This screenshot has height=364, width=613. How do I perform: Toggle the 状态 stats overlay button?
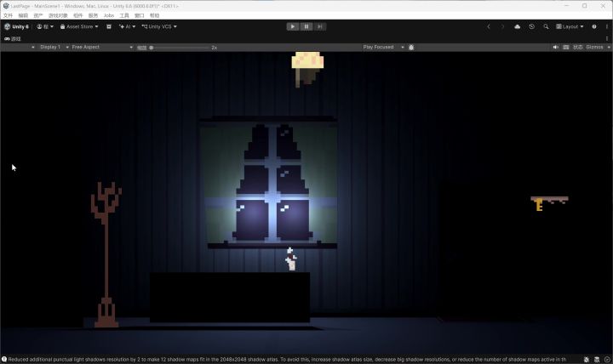point(578,48)
